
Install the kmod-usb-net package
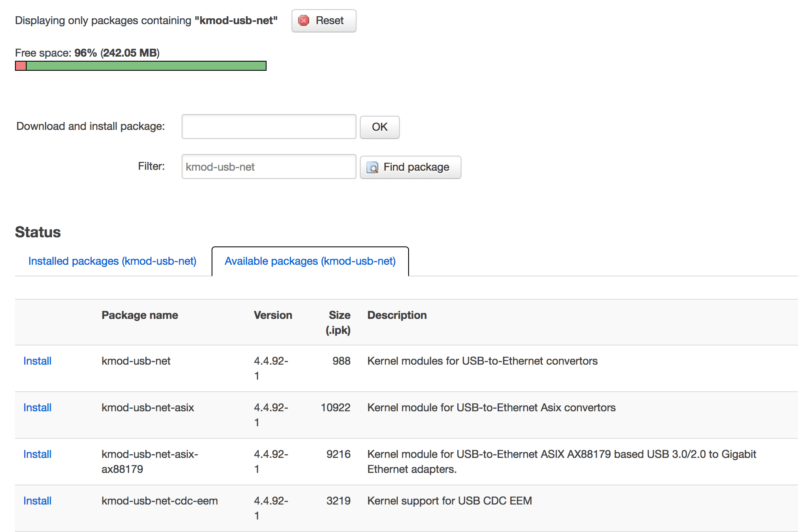point(37,361)
